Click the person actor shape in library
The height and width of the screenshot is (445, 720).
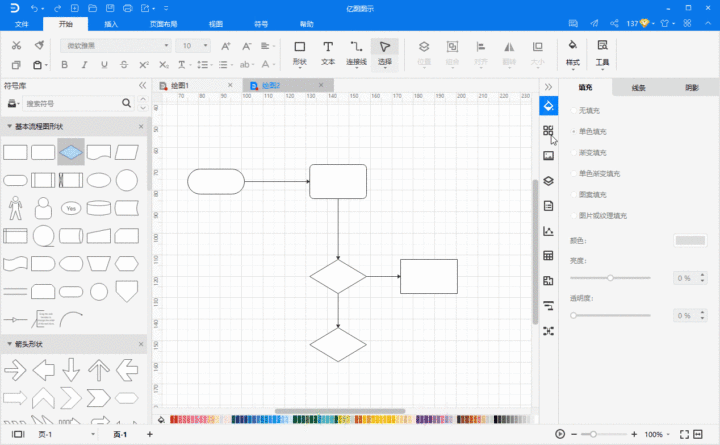point(15,208)
